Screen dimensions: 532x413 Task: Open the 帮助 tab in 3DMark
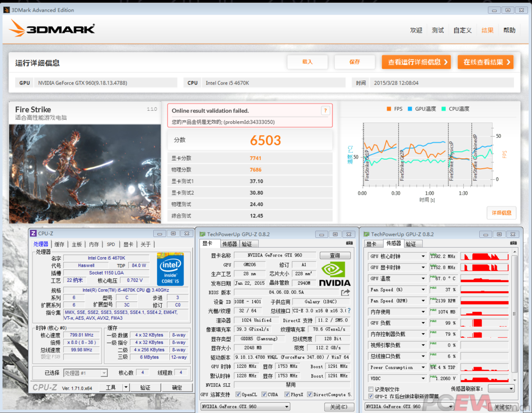(509, 30)
